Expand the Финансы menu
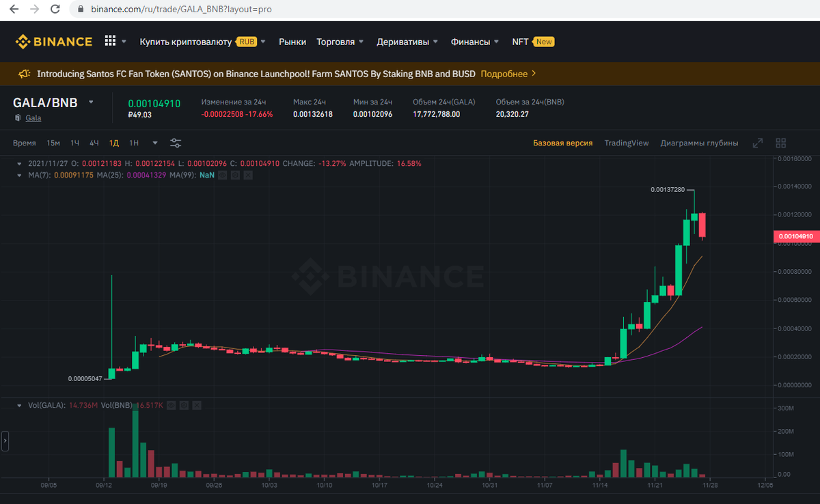Screen dimensions: 820x504 (x=475, y=42)
